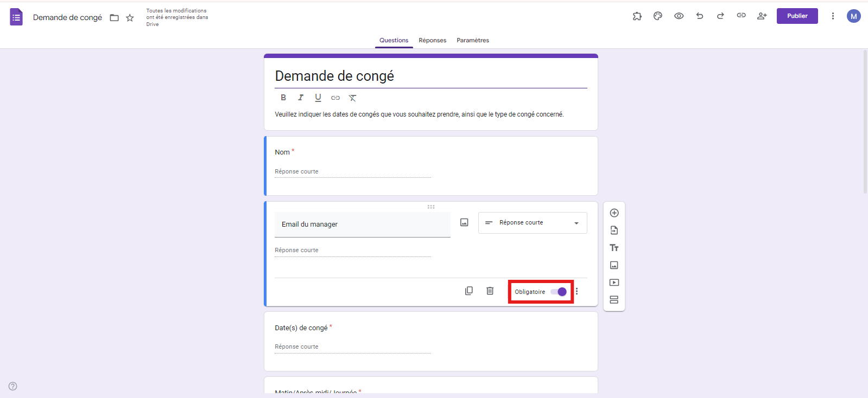Open the theme customization palette
Viewport: 868px width, 398px height.
coord(658,16)
